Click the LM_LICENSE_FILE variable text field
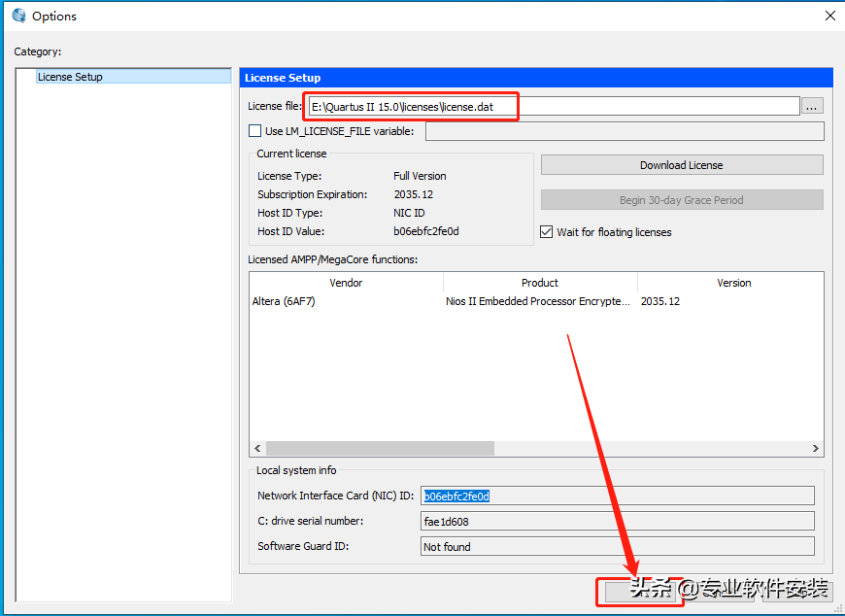This screenshot has width=845, height=616. coord(625,131)
